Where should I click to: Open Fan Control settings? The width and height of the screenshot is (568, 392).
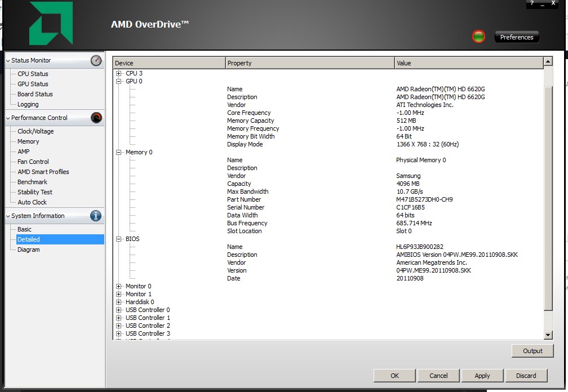(x=33, y=162)
